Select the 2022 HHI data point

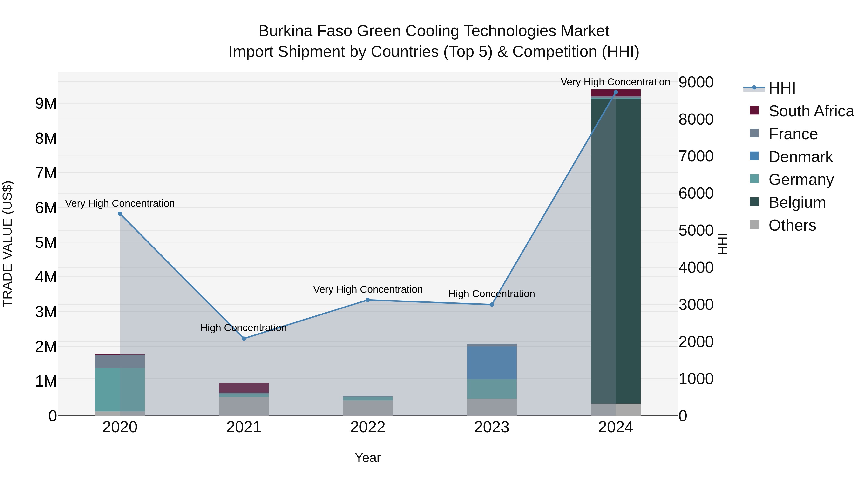click(368, 300)
